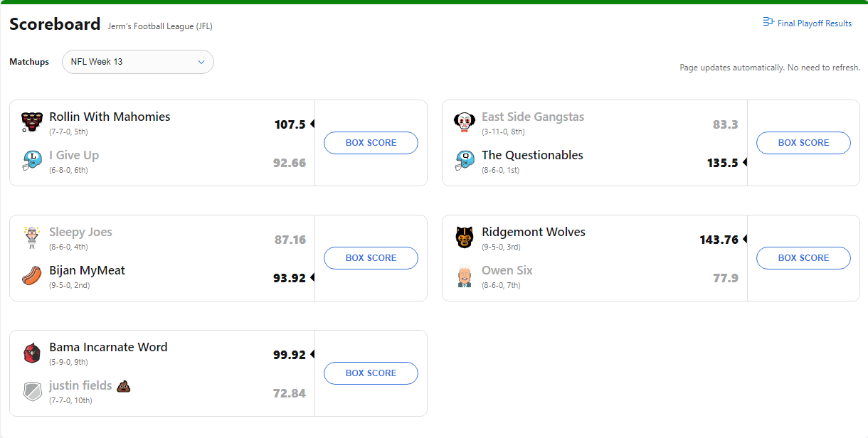Click Owen Six team logo
Image resolution: width=868 pixels, height=438 pixels.
click(x=465, y=276)
